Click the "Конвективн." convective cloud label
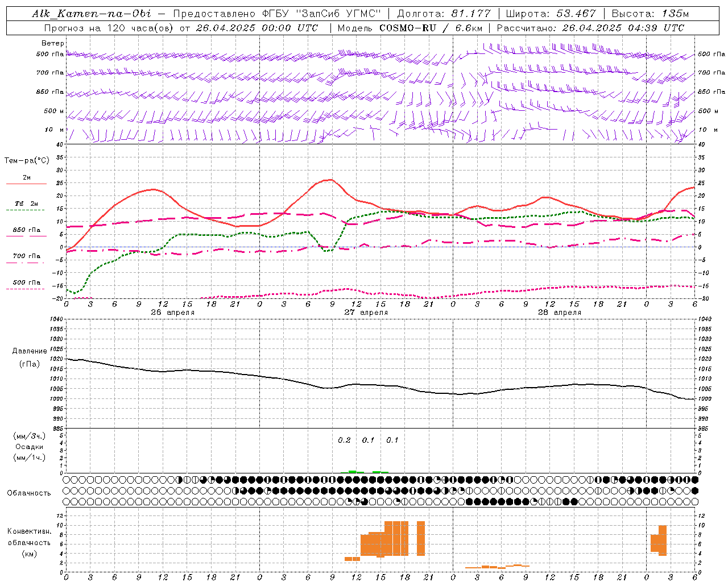The width and height of the screenshot is (728, 582). (x=30, y=531)
